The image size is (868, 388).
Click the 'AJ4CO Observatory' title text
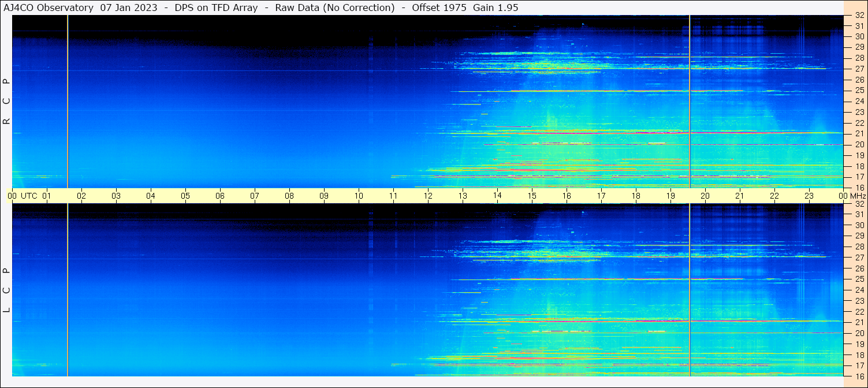coord(49,8)
